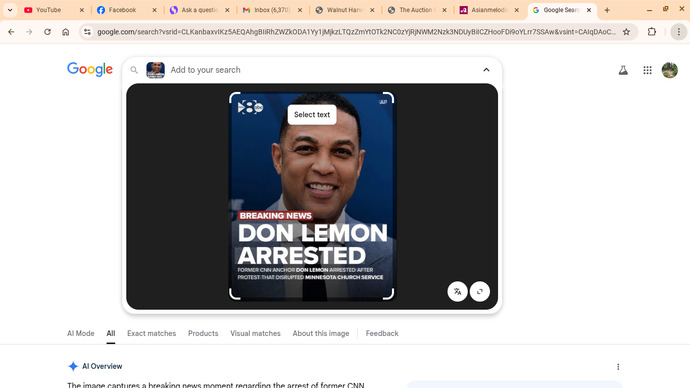
Task: Open the browser extensions menu
Action: point(652,32)
